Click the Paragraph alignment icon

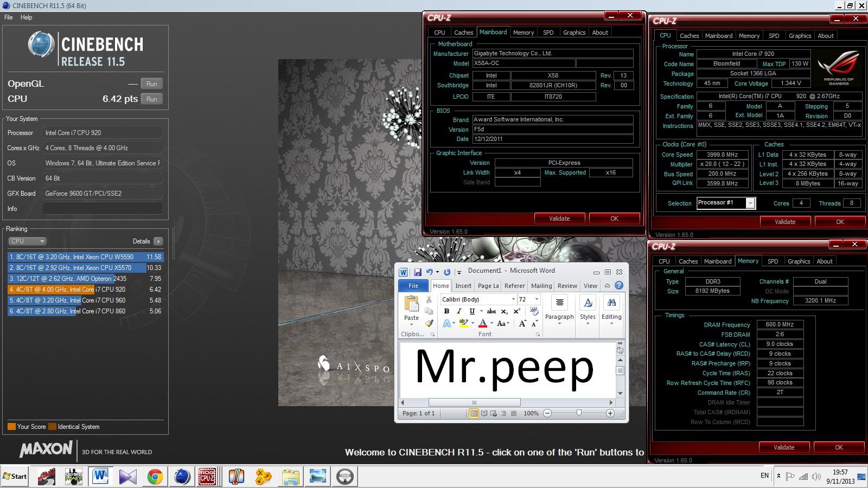(x=559, y=303)
